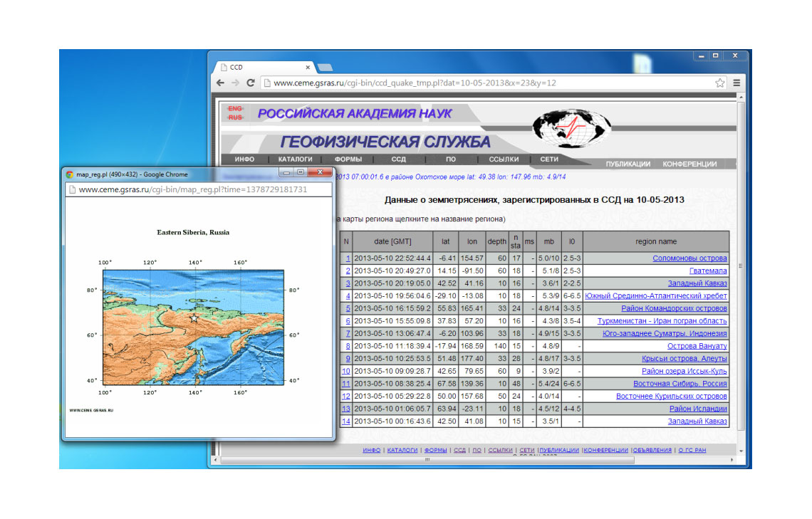The height and width of the screenshot is (519, 812).
Task: Open the ФОРМЫ menu item
Action: [348, 159]
